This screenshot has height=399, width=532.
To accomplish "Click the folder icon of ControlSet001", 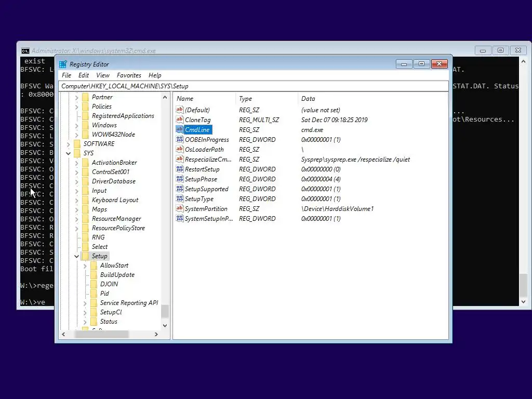I will [x=86, y=172].
